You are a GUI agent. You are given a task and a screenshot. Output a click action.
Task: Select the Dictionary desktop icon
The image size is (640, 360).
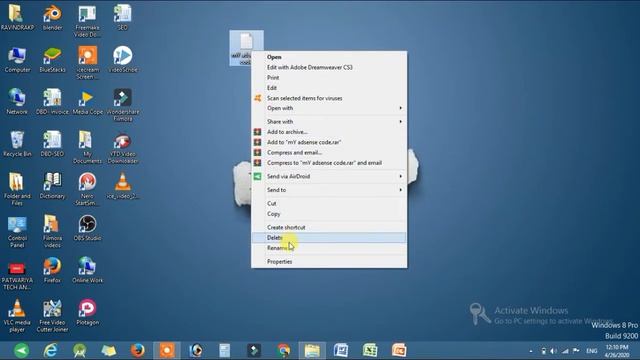pyautogui.click(x=52, y=186)
